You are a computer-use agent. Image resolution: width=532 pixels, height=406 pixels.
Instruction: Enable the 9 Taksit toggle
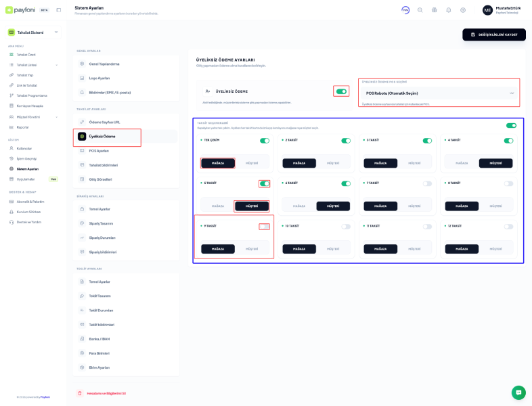(264, 227)
